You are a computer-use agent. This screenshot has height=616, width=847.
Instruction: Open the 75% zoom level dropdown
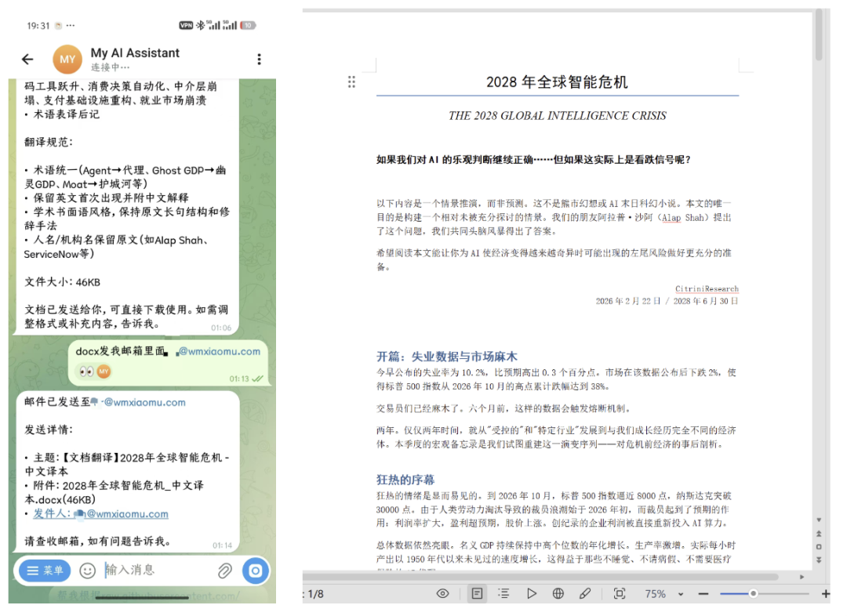(681, 594)
